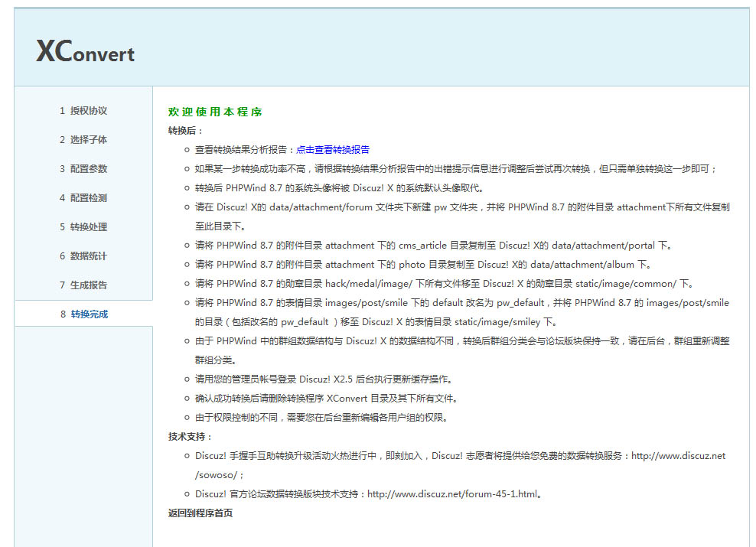Screen dimensions: 756x547
Task: Select step 2 选择子体 in sidebar
Action: 83,140
